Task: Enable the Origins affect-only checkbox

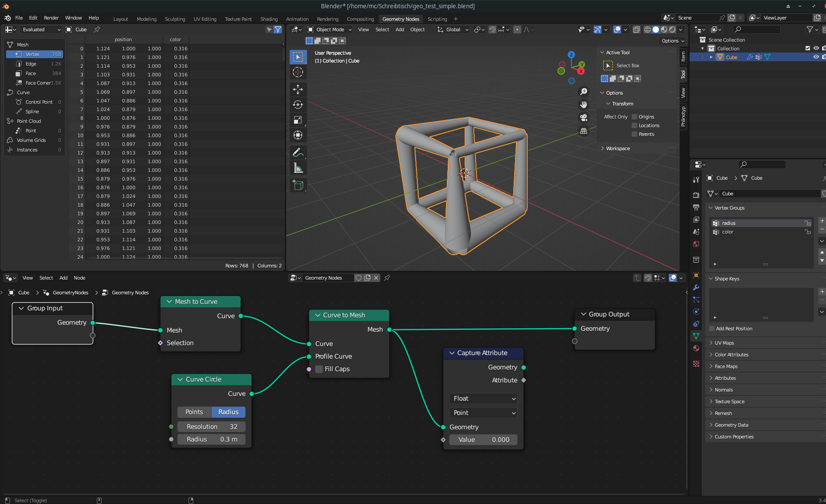Action: tap(634, 117)
